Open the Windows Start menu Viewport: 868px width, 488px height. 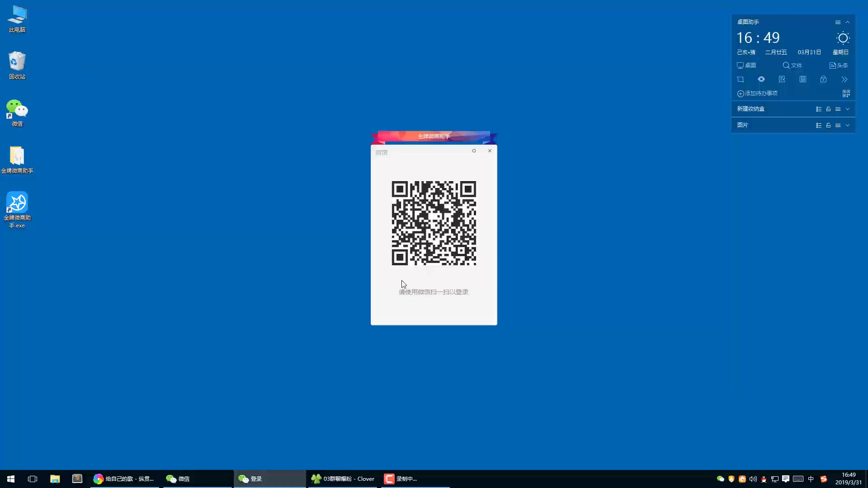click(x=11, y=479)
